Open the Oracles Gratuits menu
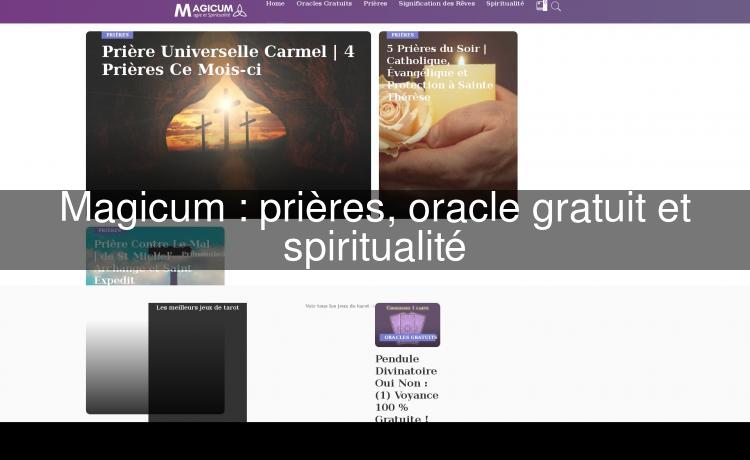Image resolution: width=750 pixels, height=460 pixels. coord(324,4)
